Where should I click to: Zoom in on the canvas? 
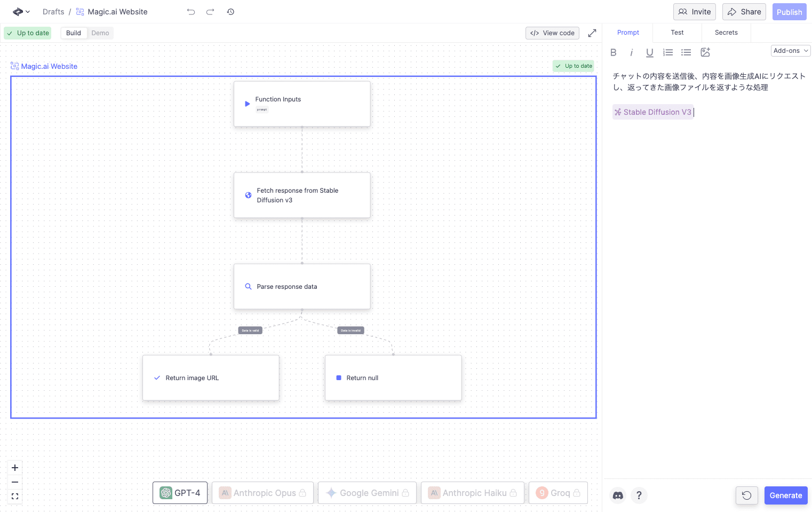point(15,468)
